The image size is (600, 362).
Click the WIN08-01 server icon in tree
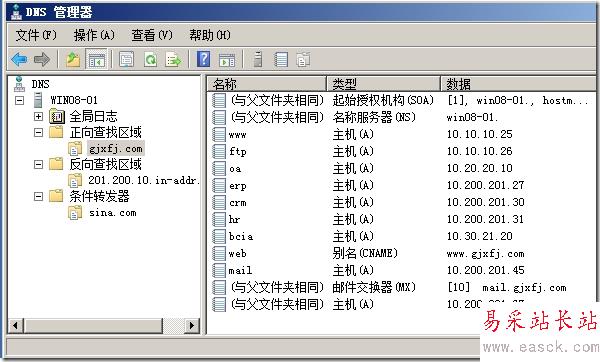coord(38,100)
